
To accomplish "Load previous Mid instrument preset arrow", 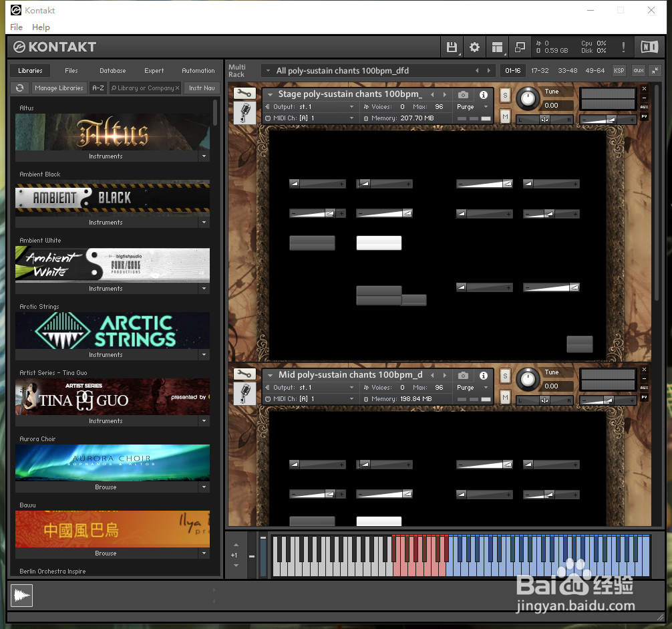I will click(x=432, y=375).
